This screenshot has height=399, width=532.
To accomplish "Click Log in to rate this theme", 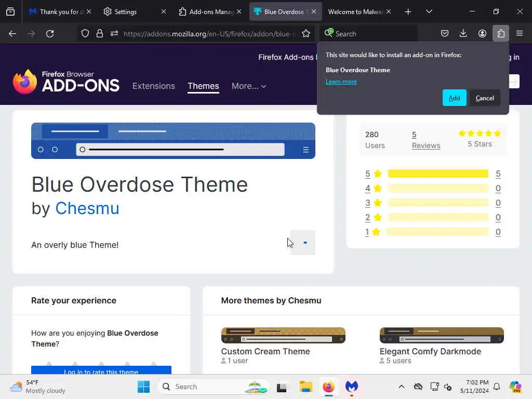I will [101, 371].
